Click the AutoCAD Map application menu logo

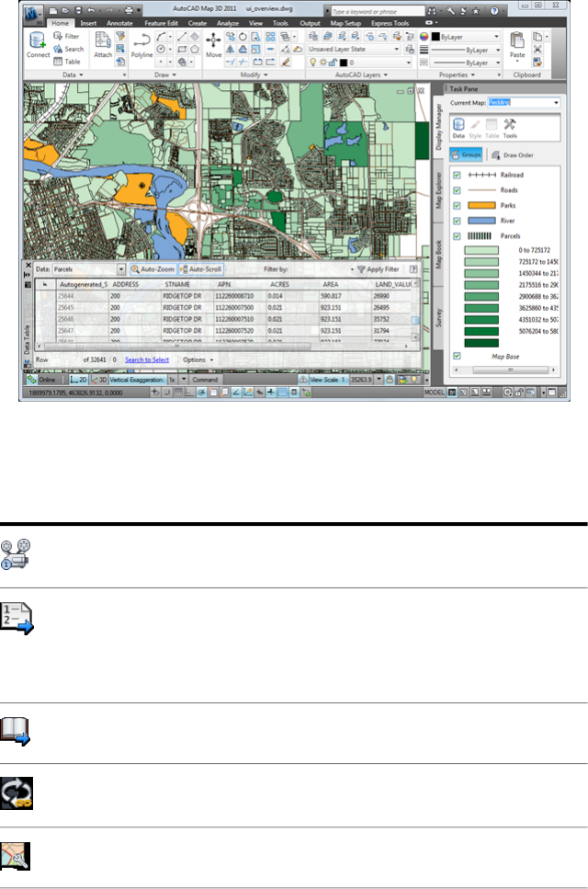click(x=32, y=12)
